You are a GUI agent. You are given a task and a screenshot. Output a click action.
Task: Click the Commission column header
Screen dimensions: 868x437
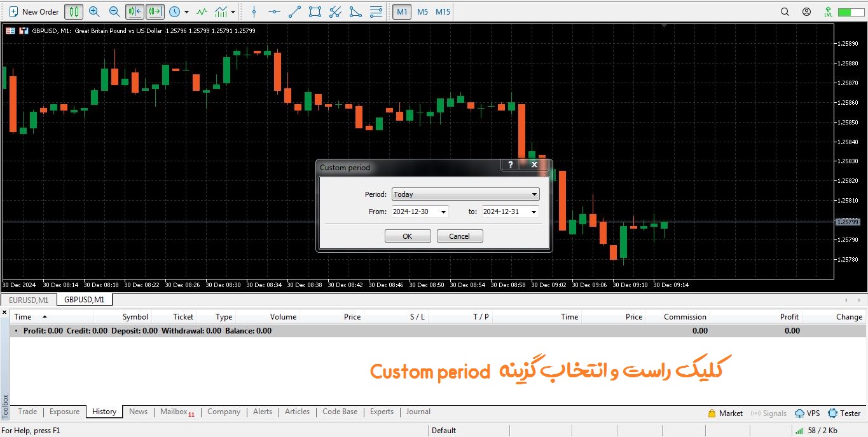point(677,316)
